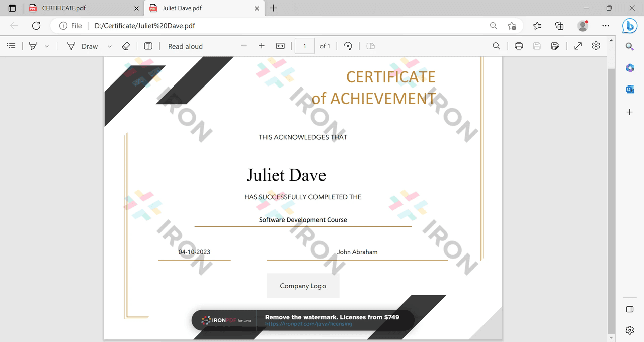View site information File icon
The image size is (644, 342).
click(x=70, y=26)
